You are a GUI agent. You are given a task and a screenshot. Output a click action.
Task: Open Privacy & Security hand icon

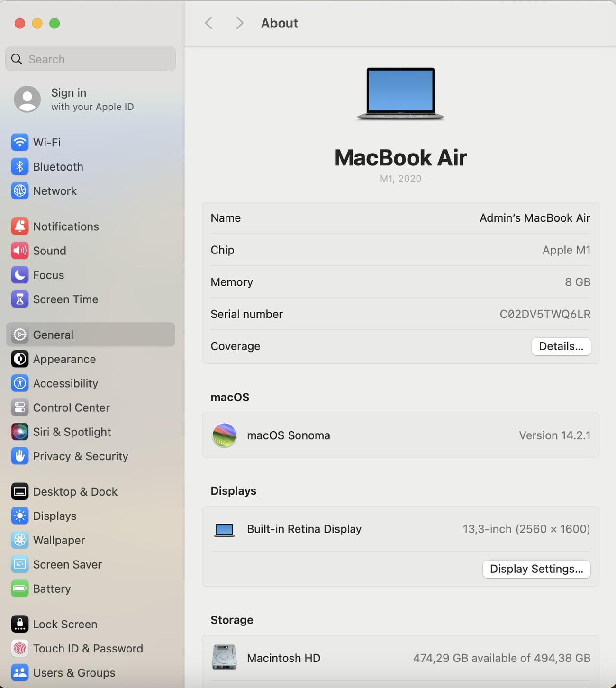coord(20,456)
